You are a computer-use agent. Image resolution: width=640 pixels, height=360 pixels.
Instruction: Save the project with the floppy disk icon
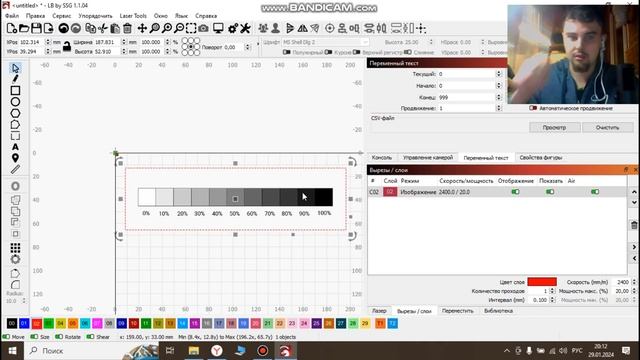(36, 28)
